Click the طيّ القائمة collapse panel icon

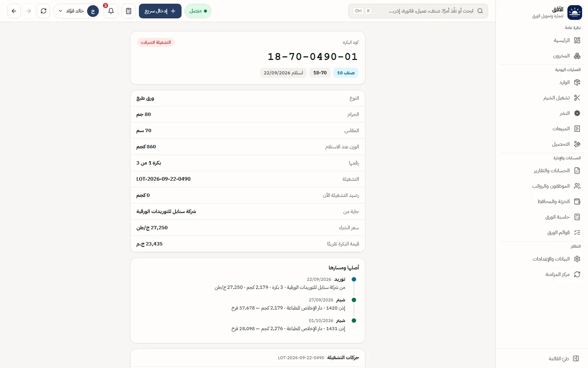(576, 358)
